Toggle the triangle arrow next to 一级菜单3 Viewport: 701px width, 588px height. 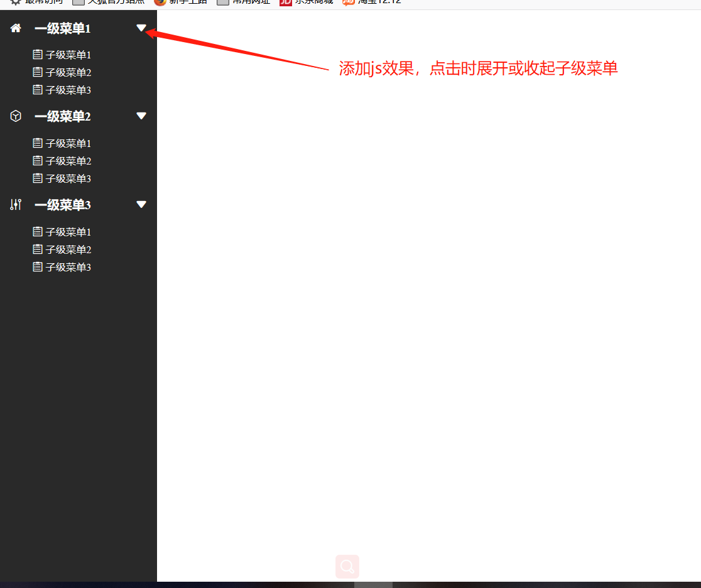141,204
